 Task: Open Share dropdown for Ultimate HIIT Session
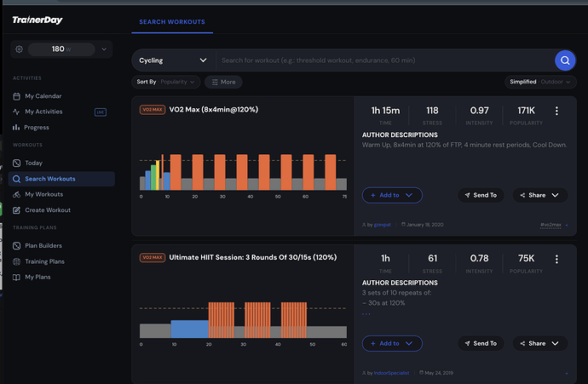pyautogui.click(x=539, y=343)
